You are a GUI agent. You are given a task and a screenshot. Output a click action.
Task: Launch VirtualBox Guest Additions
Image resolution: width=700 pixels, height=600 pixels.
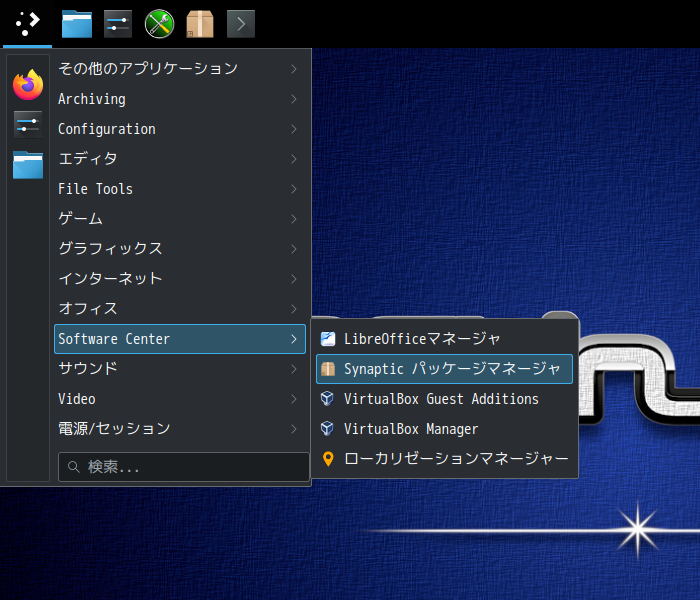444,399
